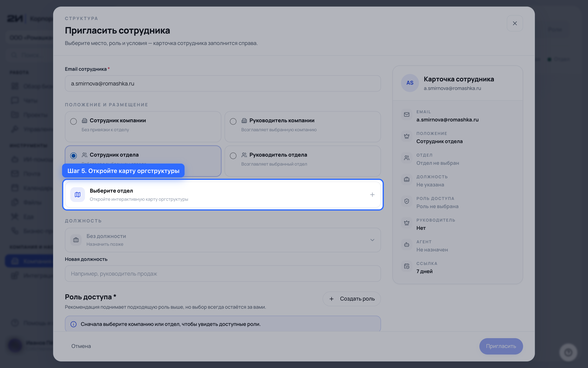Viewport: 588px width, 368px height.
Task: Focus the Новая должность input field
Action: (223, 274)
